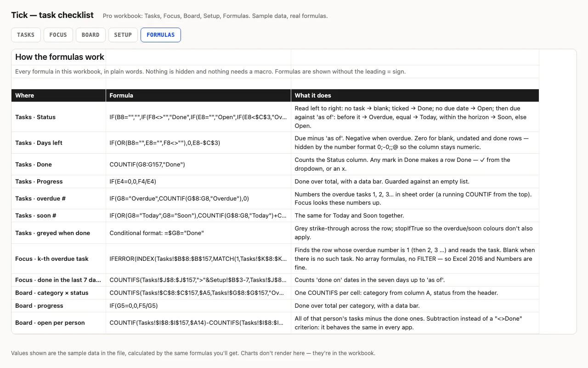588x368 pixels.
Task: Select the 'Tasks · greyed when done' cell
Action: tap(59, 233)
